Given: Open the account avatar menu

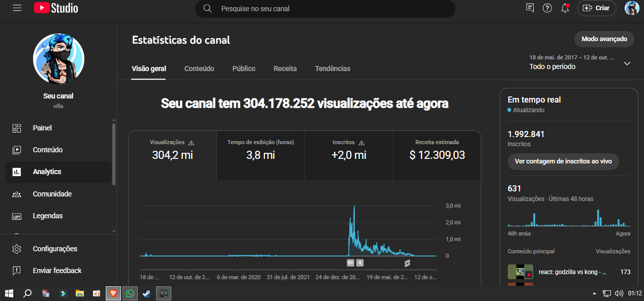Looking at the screenshot, I should [632, 8].
